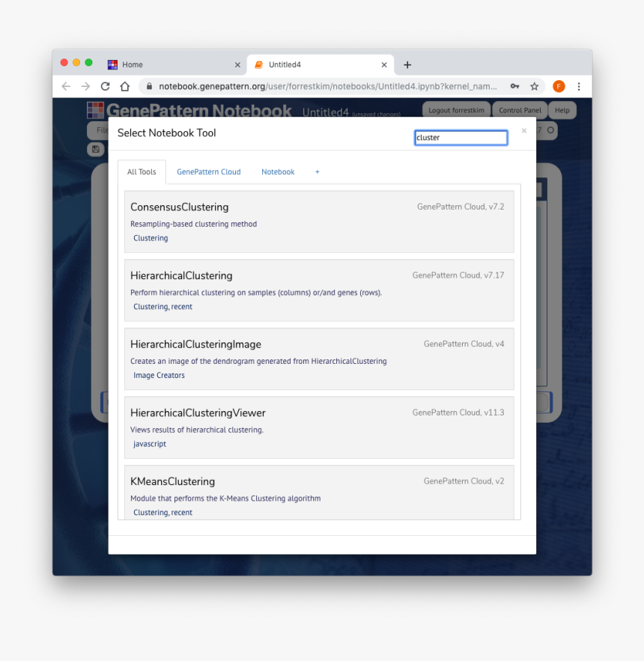Click javascript tag under HierarchicalClusteringViewer

(150, 445)
